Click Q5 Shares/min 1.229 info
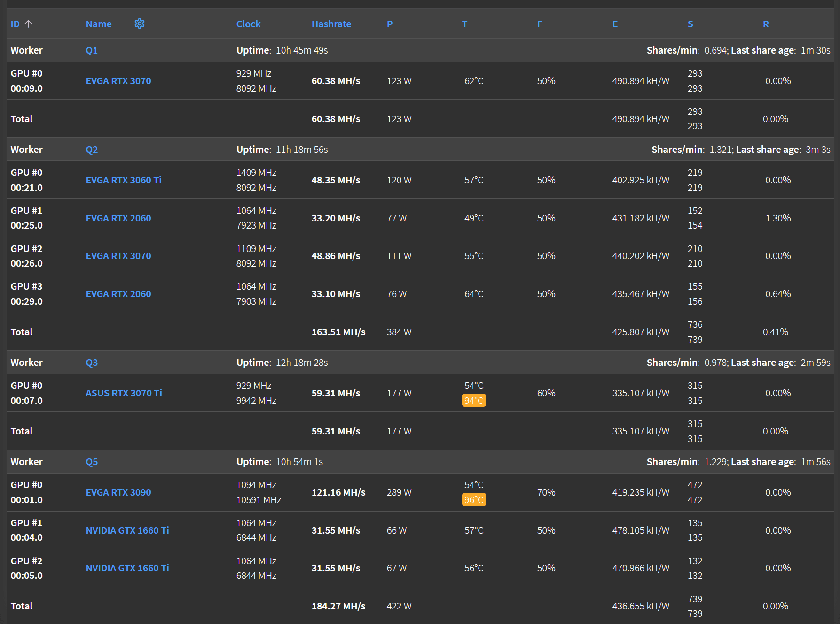The width and height of the screenshot is (840, 624). (687, 462)
